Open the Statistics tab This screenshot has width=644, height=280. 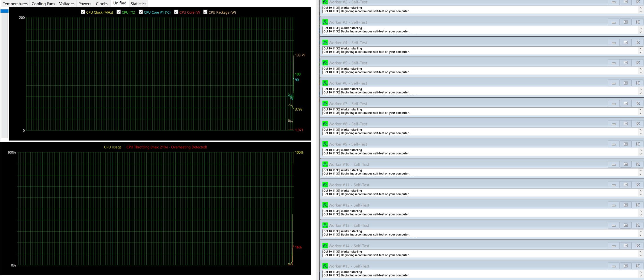point(138,4)
